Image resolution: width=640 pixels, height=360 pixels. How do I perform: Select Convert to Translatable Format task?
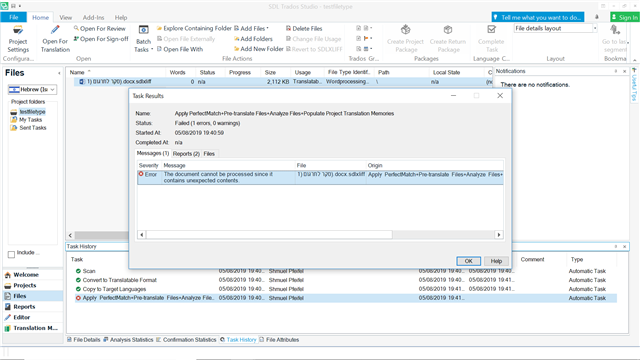click(345, 280)
